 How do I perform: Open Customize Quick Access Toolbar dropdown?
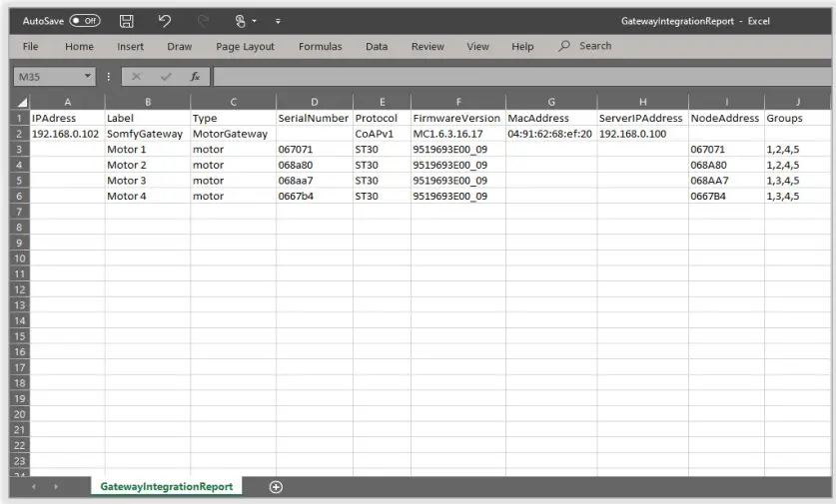tap(278, 21)
